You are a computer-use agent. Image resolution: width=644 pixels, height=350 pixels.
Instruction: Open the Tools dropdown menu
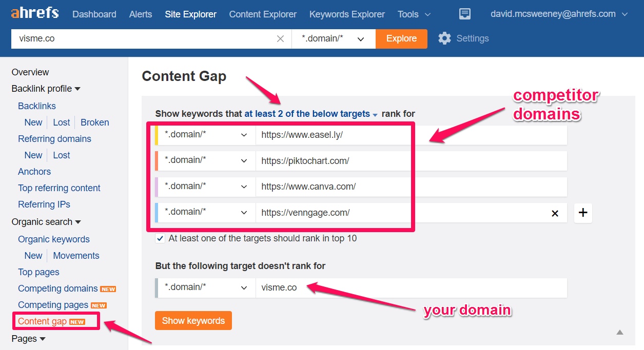coord(414,14)
